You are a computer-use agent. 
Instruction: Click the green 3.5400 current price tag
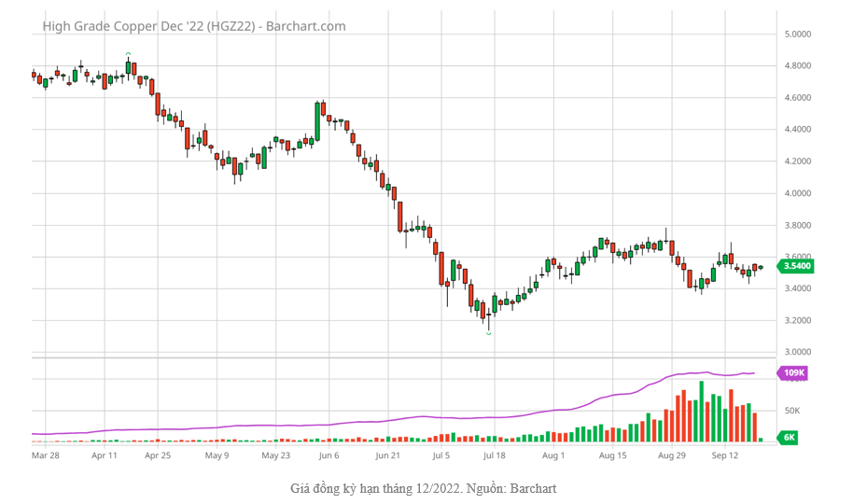tap(796, 266)
